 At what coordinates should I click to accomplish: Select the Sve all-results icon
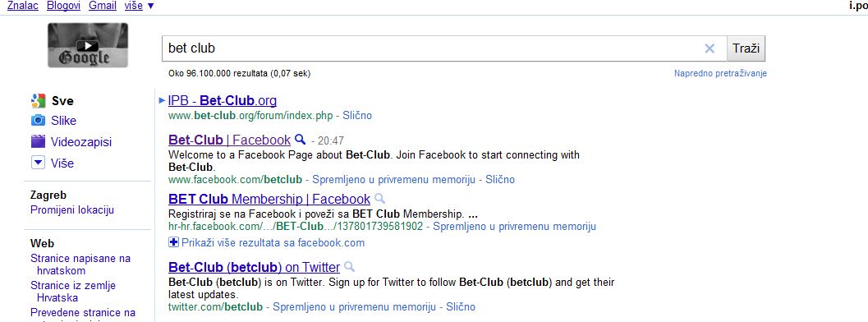(39, 101)
